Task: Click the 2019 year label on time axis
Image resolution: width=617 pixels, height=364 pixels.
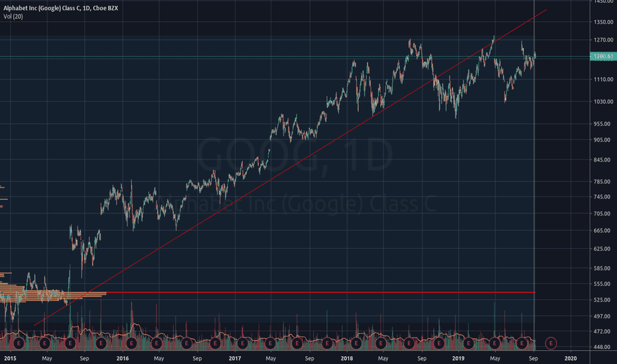Action: pos(458,358)
